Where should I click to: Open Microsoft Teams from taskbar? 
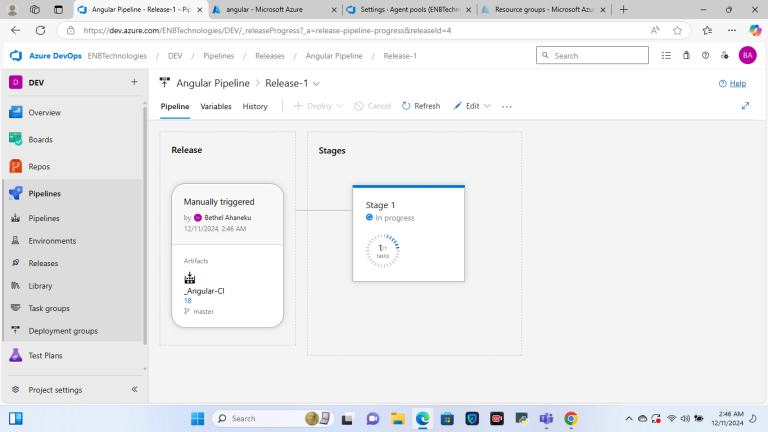tap(546, 419)
